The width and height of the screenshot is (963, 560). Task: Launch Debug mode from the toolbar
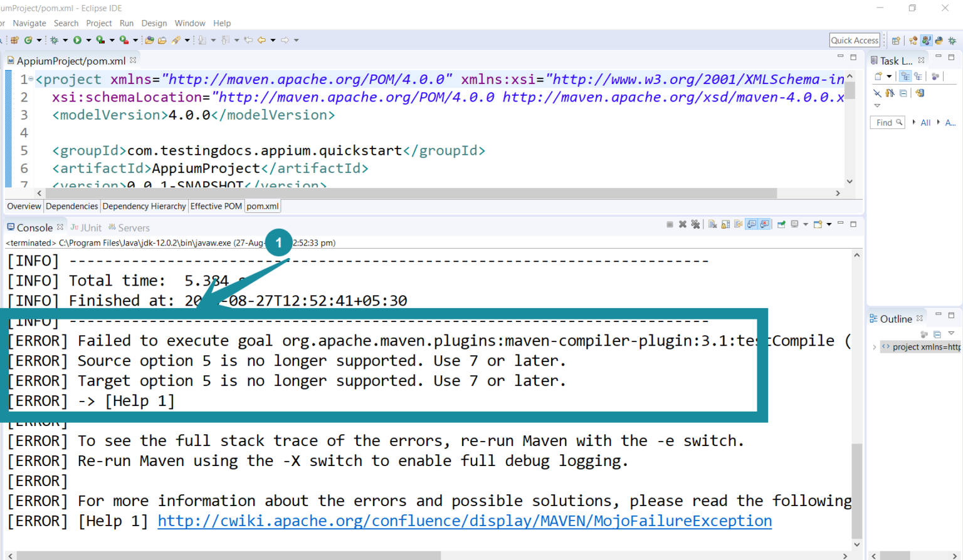click(x=55, y=39)
